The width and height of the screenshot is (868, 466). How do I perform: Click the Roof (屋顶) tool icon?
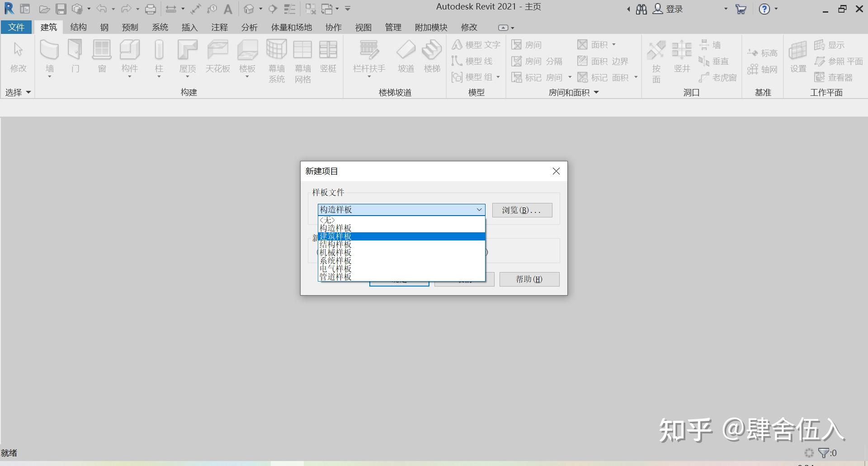click(188, 50)
